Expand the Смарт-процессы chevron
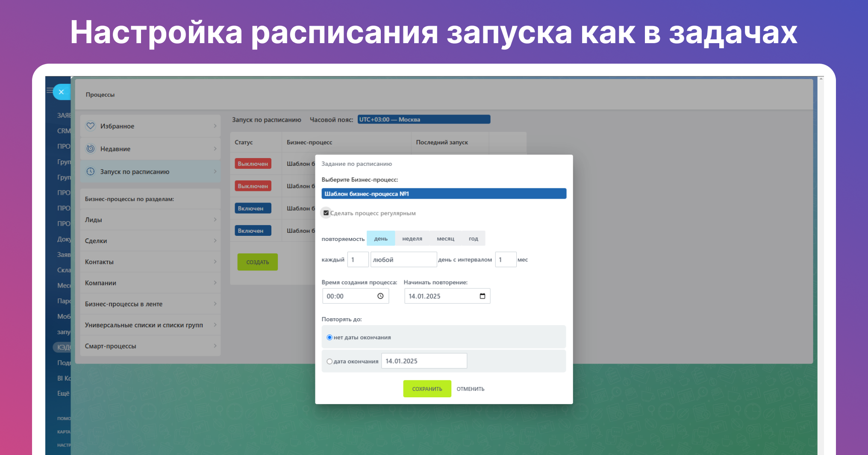868x455 pixels. (215, 346)
